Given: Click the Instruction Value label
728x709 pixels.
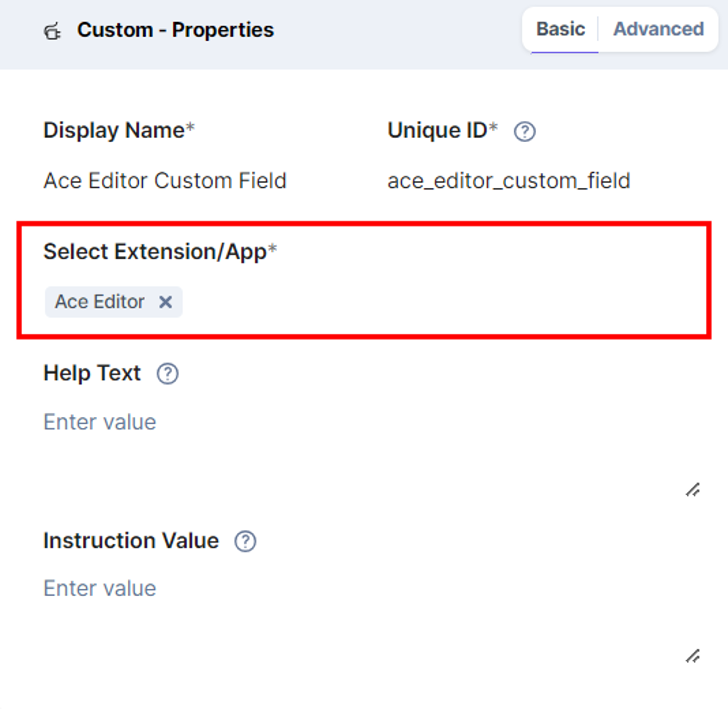Looking at the screenshot, I should (x=131, y=540).
